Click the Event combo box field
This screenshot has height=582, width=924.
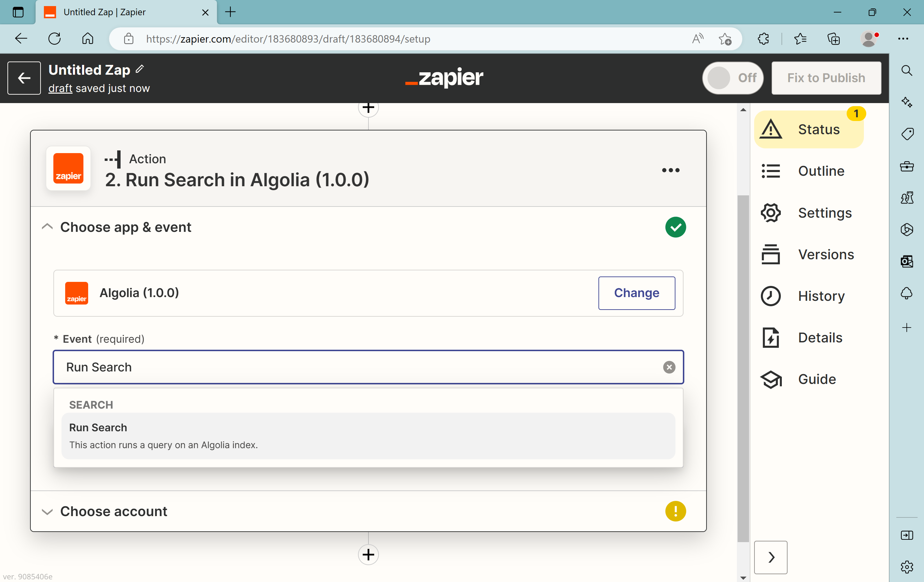(x=368, y=367)
